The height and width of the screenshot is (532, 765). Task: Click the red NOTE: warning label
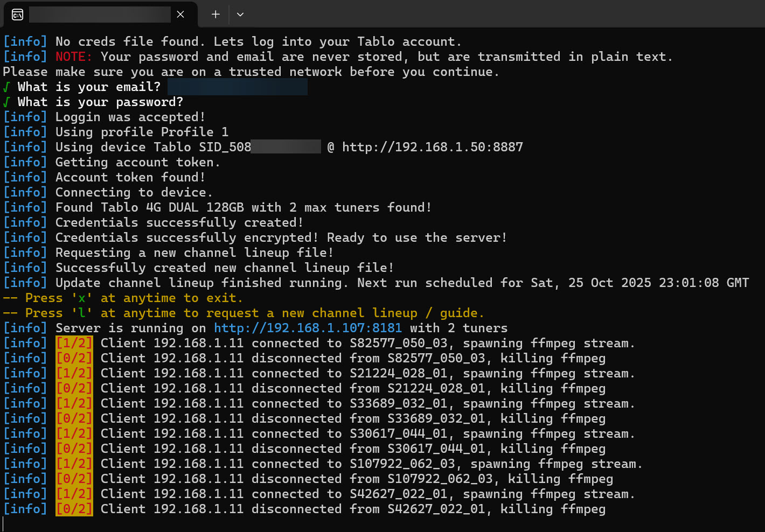[x=74, y=57]
